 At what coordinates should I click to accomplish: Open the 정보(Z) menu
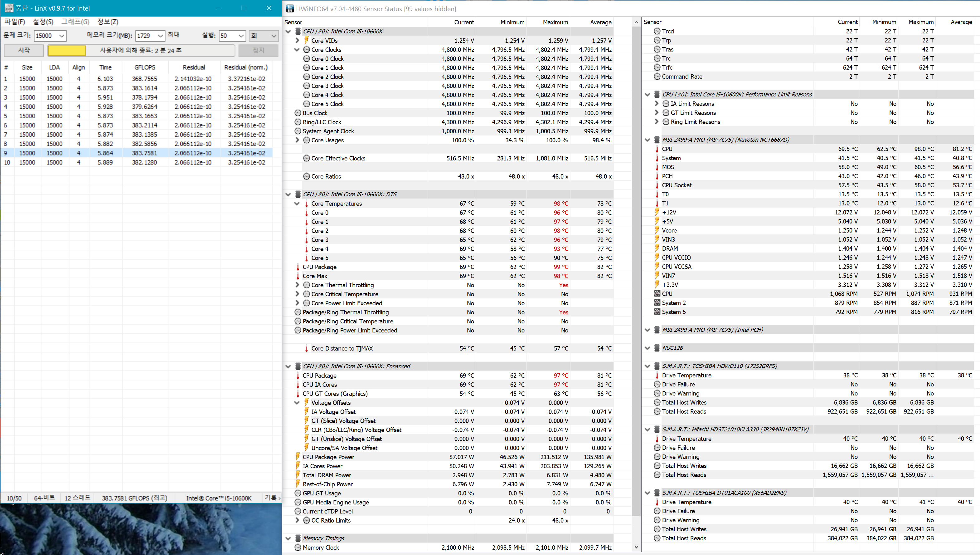click(x=108, y=22)
